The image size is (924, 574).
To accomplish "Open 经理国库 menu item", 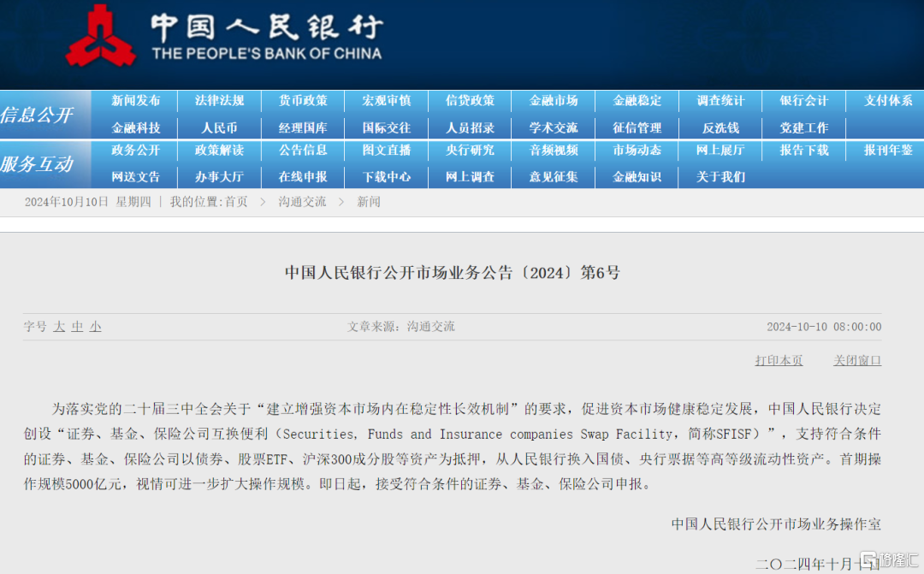I will (303, 127).
